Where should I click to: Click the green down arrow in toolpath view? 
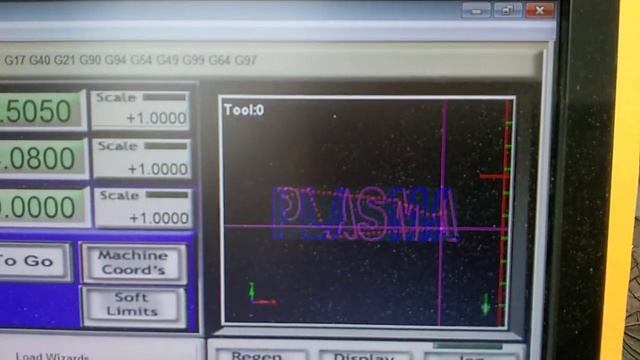(486, 304)
